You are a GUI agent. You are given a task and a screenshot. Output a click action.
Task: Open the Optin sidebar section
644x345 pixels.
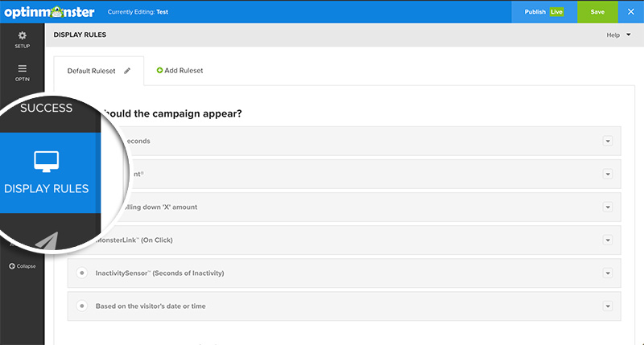pos(23,72)
